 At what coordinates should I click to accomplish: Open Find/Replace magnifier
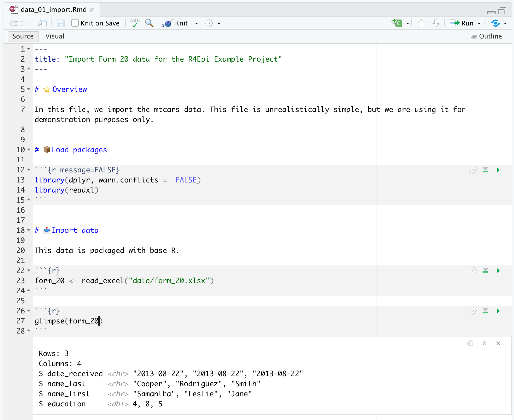point(149,23)
